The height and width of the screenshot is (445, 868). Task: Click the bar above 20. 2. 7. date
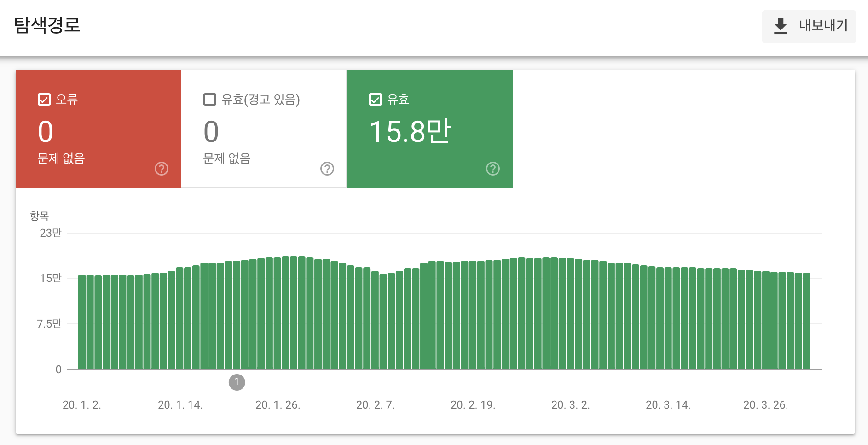point(375,322)
